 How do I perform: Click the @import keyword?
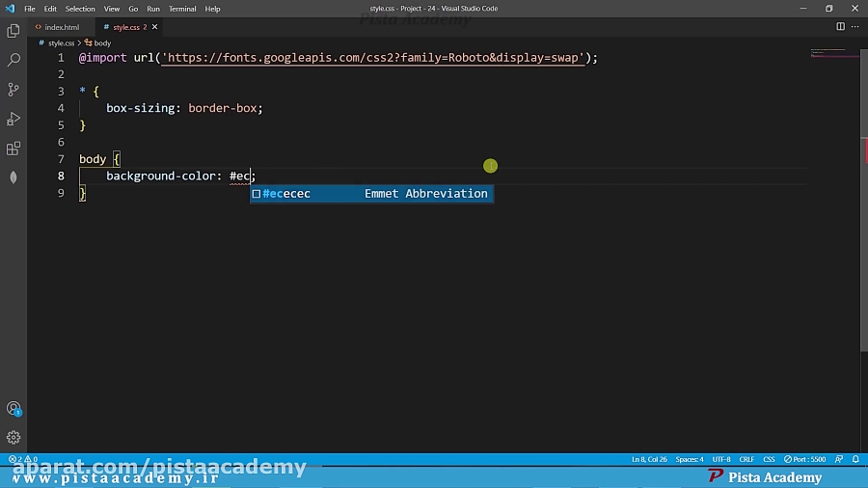point(102,58)
